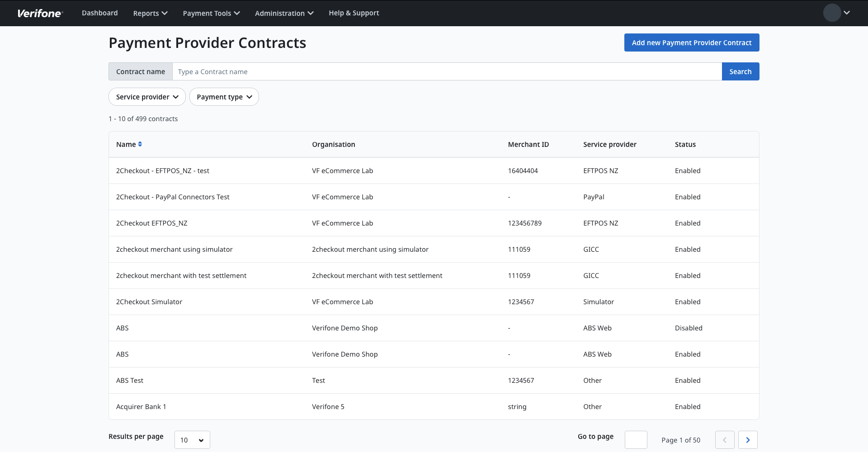This screenshot has height=452, width=868.
Task: Click the Merchant ID column header
Action: tap(528, 144)
